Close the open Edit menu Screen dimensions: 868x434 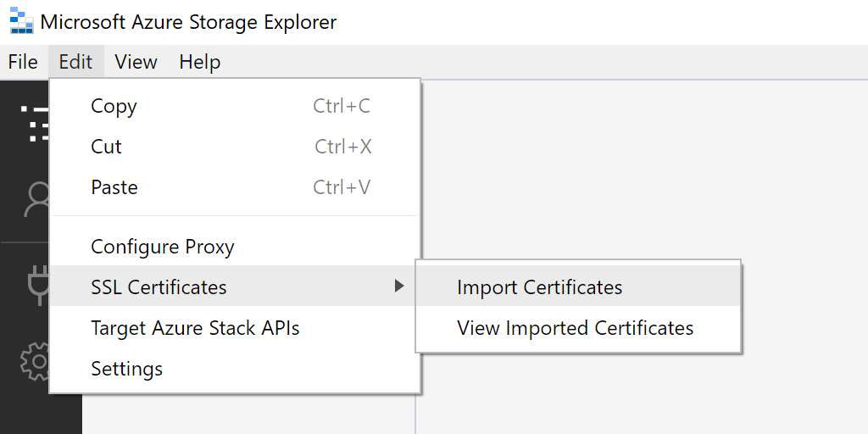[x=75, y=62]
